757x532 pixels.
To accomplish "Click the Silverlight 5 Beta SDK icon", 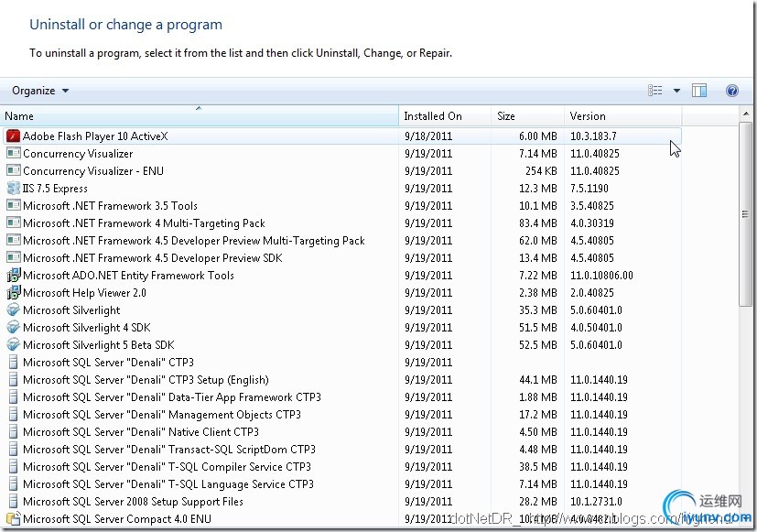I will click(14, 344).
